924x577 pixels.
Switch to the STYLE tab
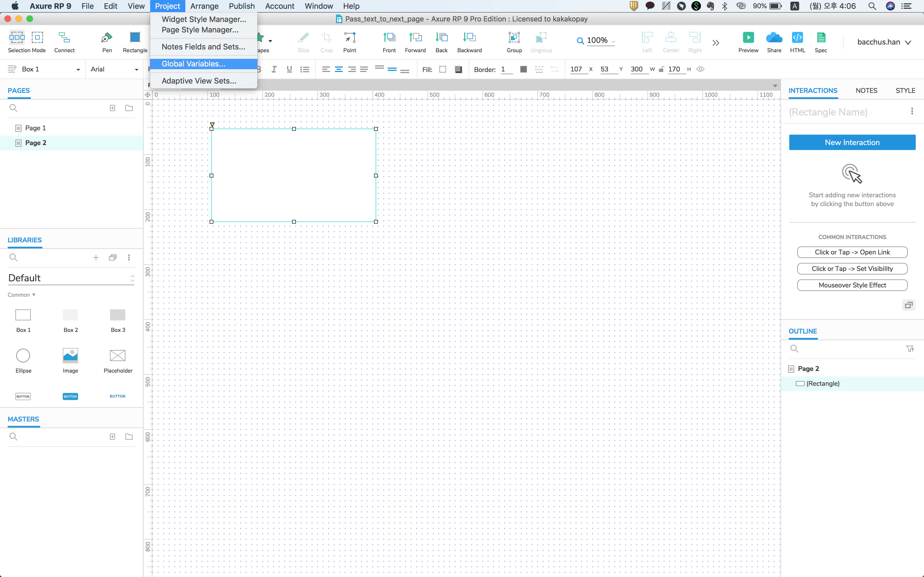[905, 90]
